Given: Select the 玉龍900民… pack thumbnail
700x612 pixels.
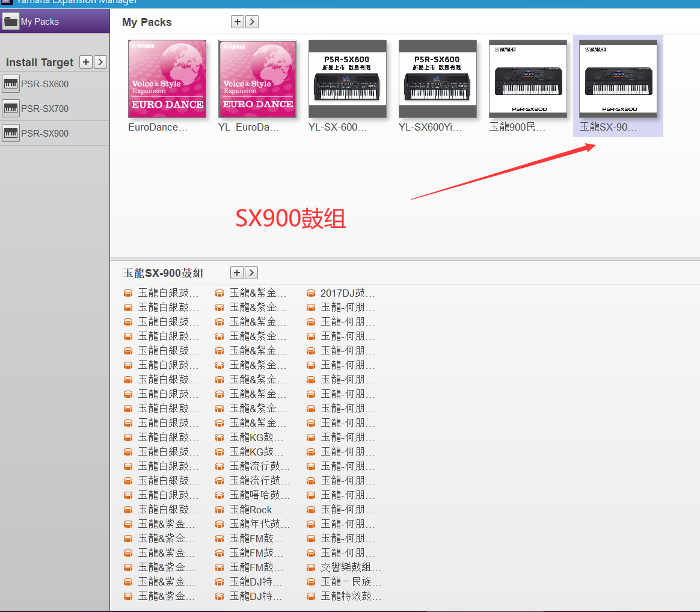Looking at the screenshot, I should point(528,79).
